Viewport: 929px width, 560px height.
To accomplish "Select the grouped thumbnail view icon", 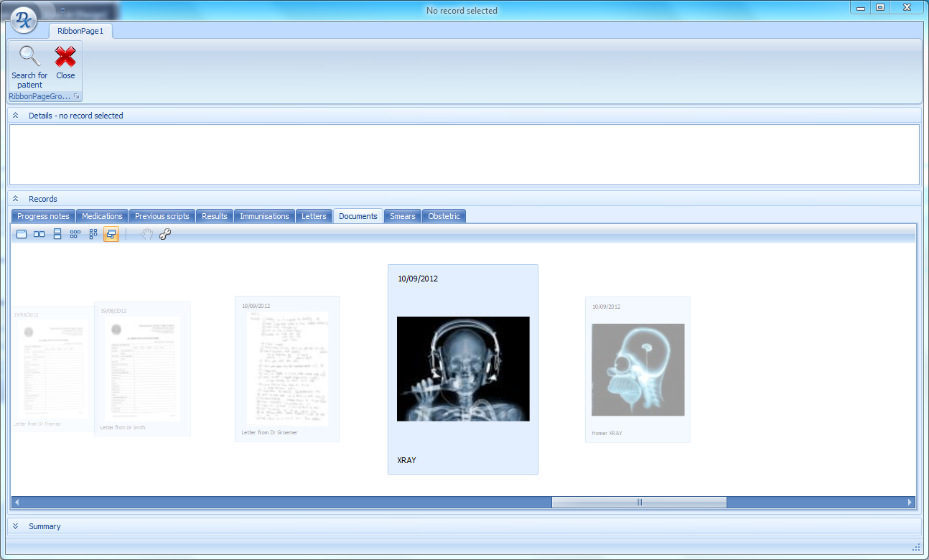I will pyautogui.click(x=93, y=233).
